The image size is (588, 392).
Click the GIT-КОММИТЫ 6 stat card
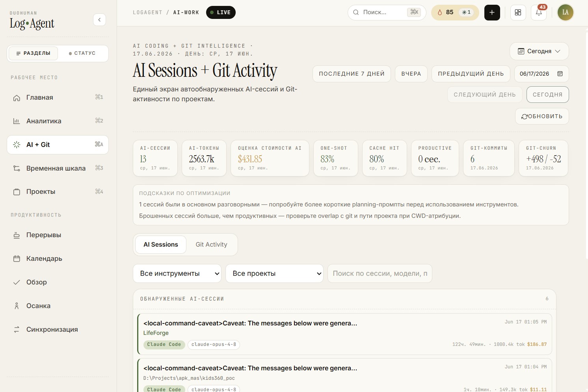point(489,158)
